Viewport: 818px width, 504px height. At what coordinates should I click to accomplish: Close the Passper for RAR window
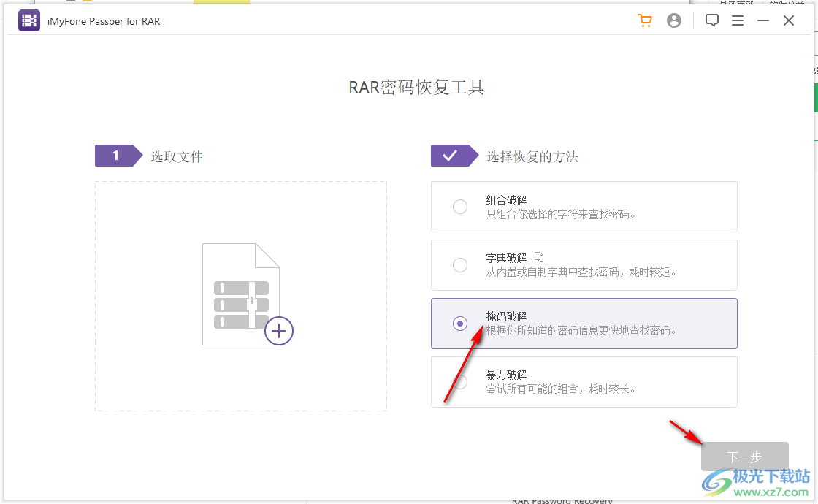[789, 20]
